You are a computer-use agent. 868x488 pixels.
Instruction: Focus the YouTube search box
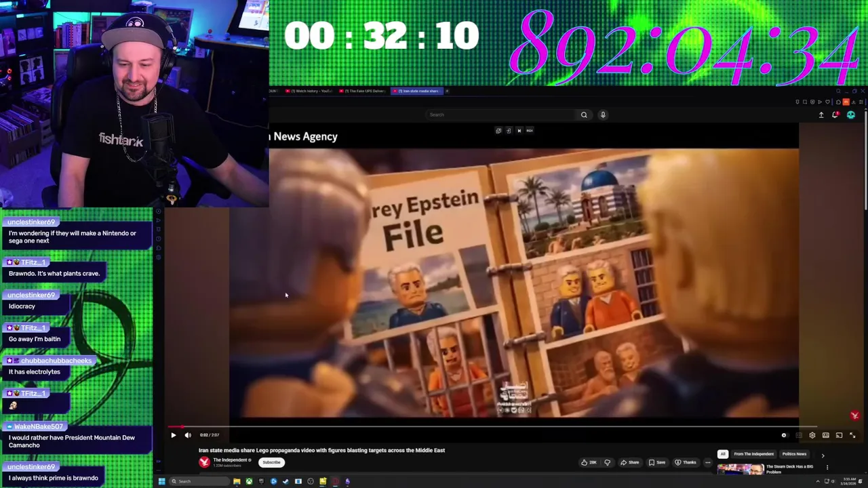point(502,115)
